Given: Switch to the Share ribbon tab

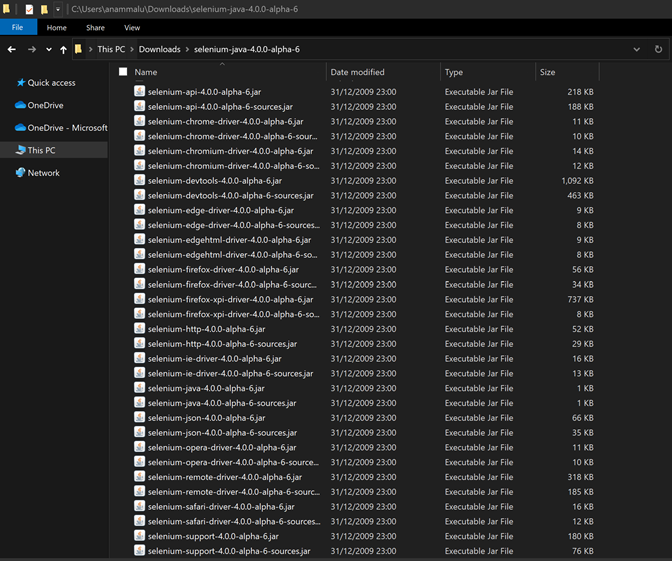Looking at the screenshot, I should [95, 27].
